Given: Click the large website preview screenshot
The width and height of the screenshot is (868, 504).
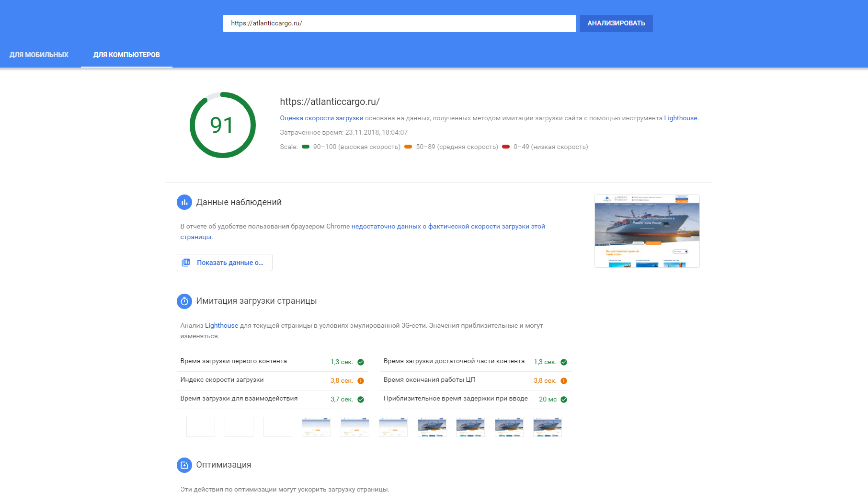Looking at the screenshot, I should [647, 231].
